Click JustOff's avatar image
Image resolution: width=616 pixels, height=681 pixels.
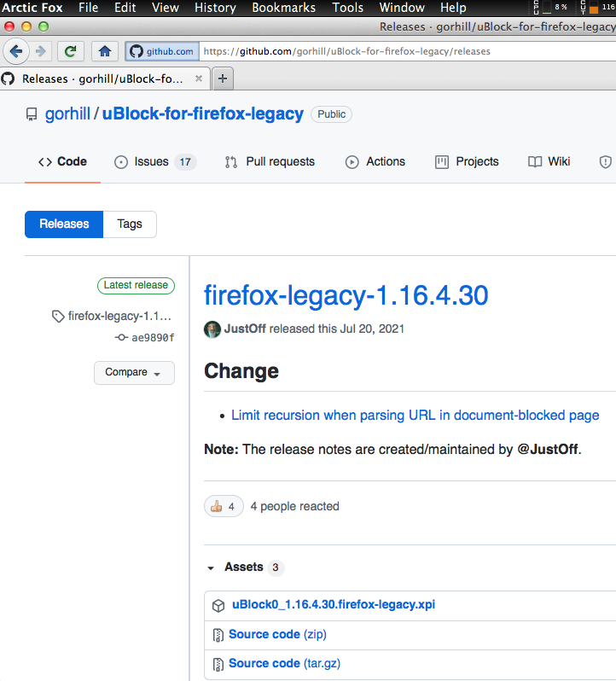[x=212, y=329]
